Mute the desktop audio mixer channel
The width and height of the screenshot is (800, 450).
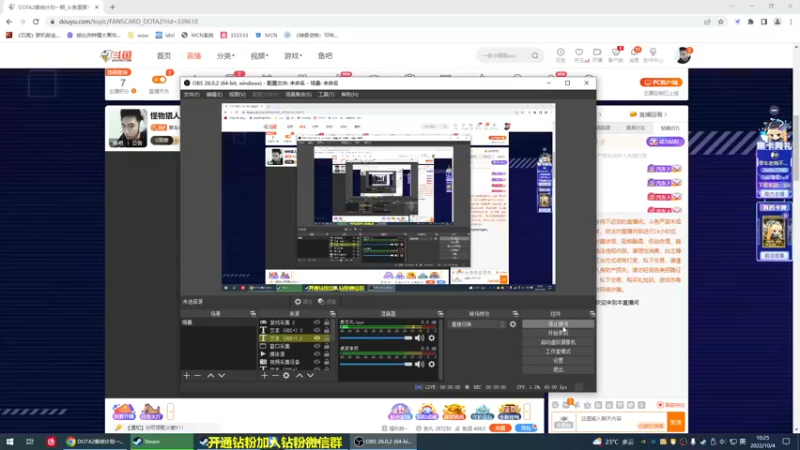pos(419,364)
